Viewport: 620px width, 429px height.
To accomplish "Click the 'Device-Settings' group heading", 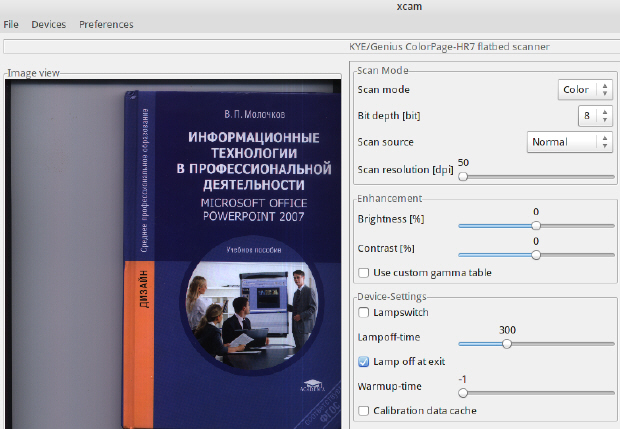I will tap(392, 297).
